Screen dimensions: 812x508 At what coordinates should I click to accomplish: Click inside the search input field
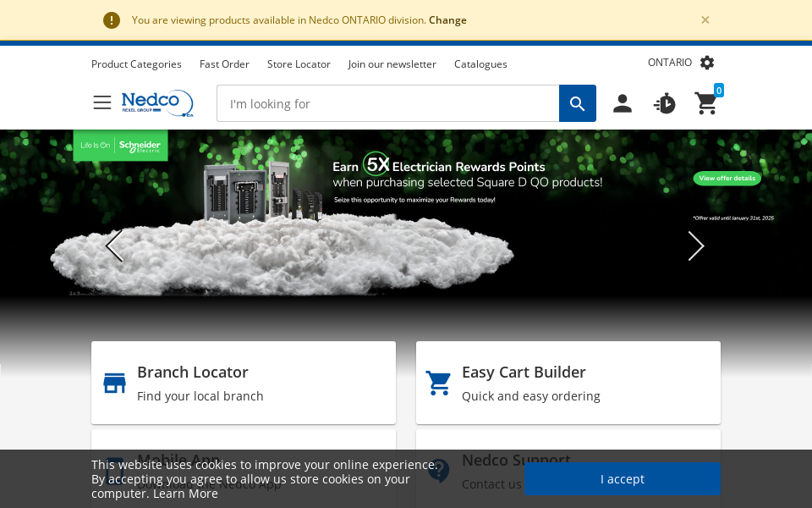click(387, 103)
